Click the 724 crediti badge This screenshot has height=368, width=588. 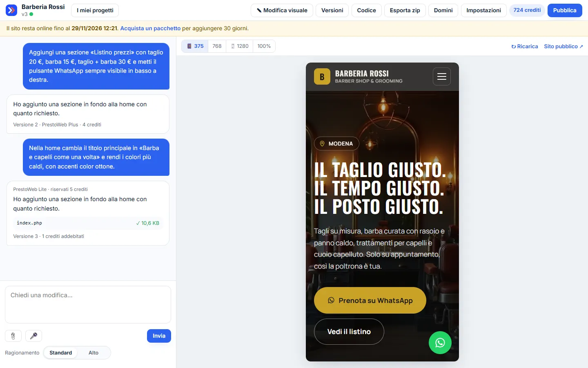coord(527,10)
